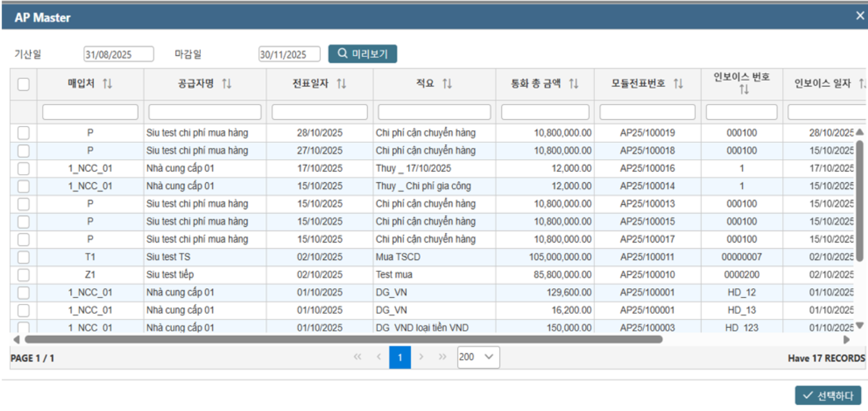The width and height of the screenshot is (868, 411).
Task: Select checkbox for Mua TSCD row
Action: pos(23,257)
